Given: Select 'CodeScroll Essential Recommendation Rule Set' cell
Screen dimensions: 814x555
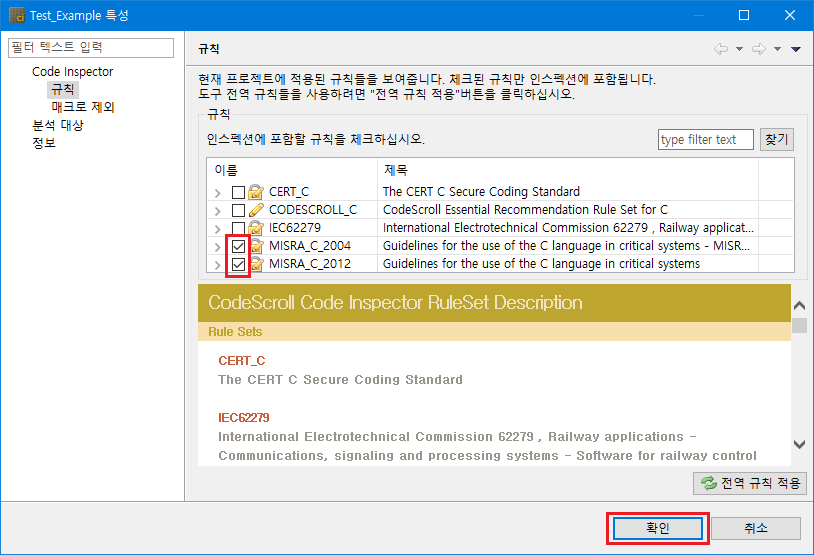Looking at the screenshot, I should click(525, 210).
